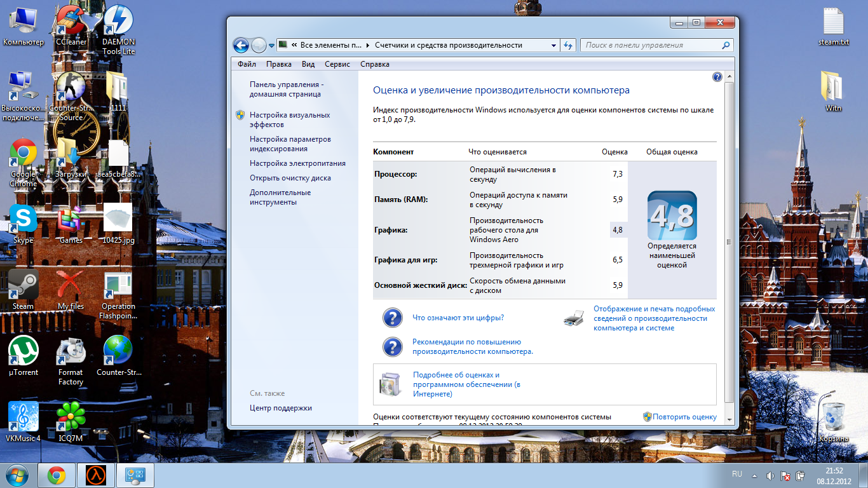The image size is (868, 488).
Task: Open My files desktop icon
Action: (71, 290)
